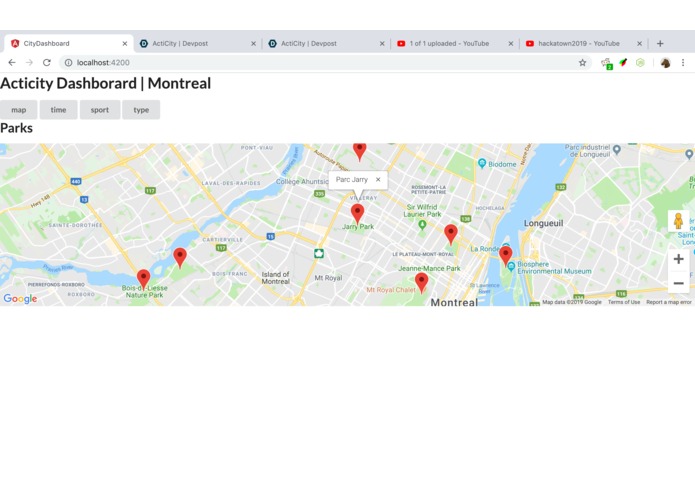This screenshot has width=695, height=494.
Task: Click the colorful feather extension icon
Action: [x=623, y=62]
